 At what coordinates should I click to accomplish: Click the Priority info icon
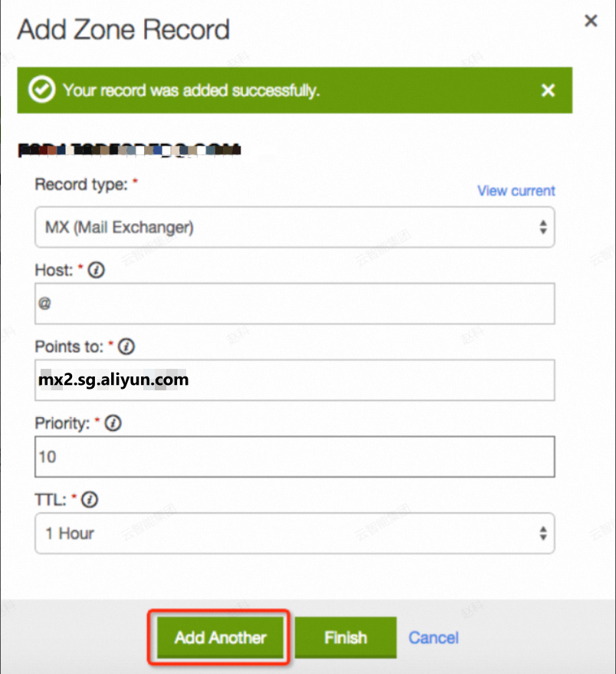click(x=113, y=423)
